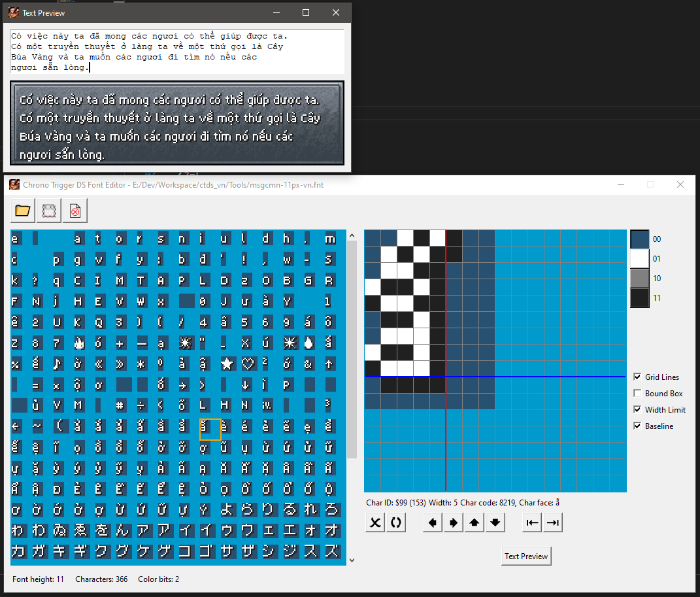Click the 'Characters: 366' status text

tap(101, 579)
